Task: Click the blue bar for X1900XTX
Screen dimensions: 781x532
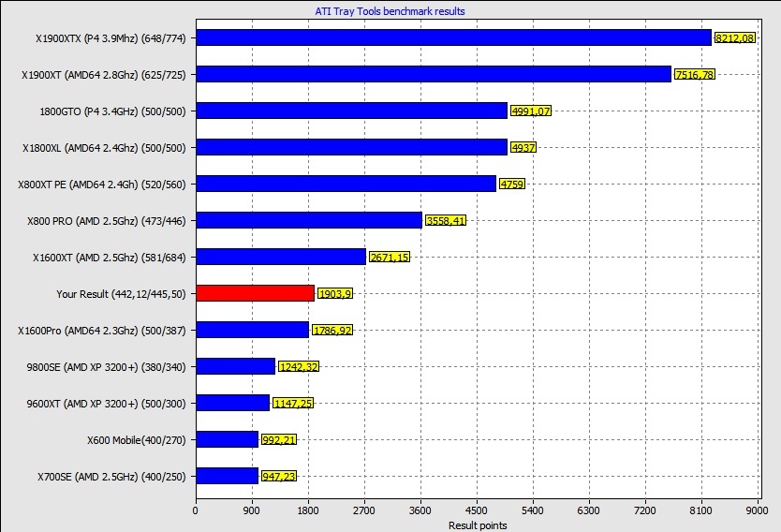Action: (454, 37)
